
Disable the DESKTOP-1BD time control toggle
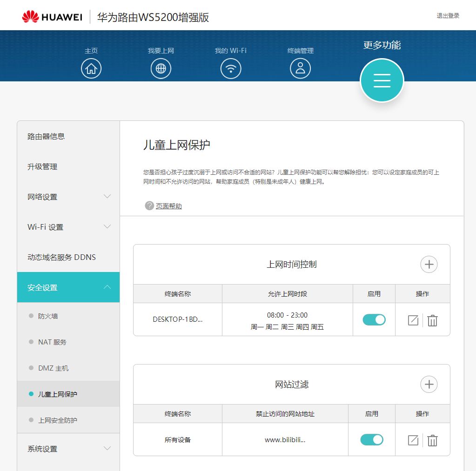374,320
